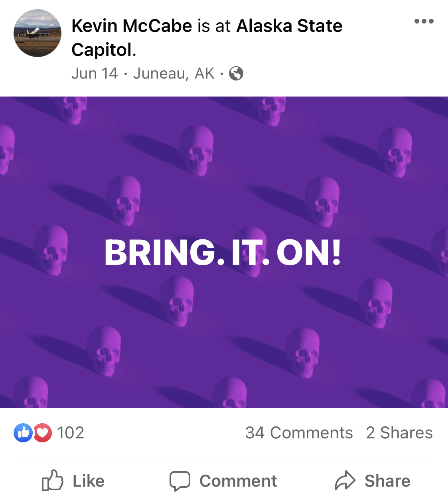Open the three-dot post options menu

click(x=424, y=21)
